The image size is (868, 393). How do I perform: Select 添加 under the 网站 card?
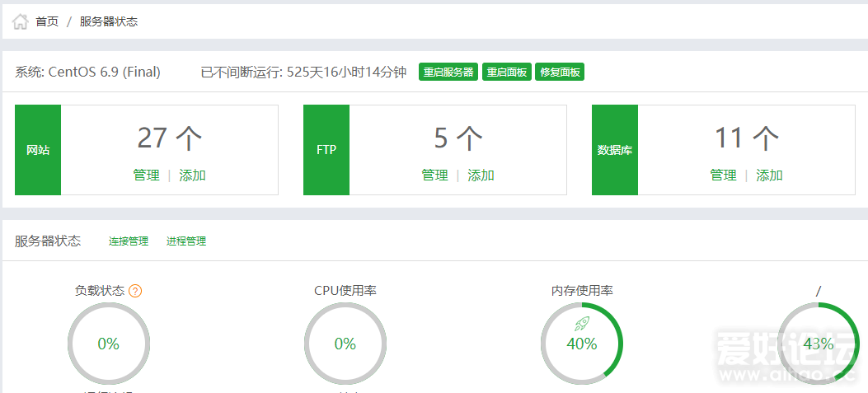pos(193,175)
